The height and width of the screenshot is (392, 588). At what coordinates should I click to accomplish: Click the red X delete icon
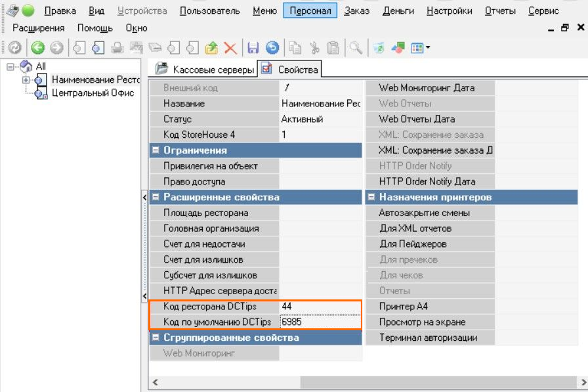pos(230,47)
